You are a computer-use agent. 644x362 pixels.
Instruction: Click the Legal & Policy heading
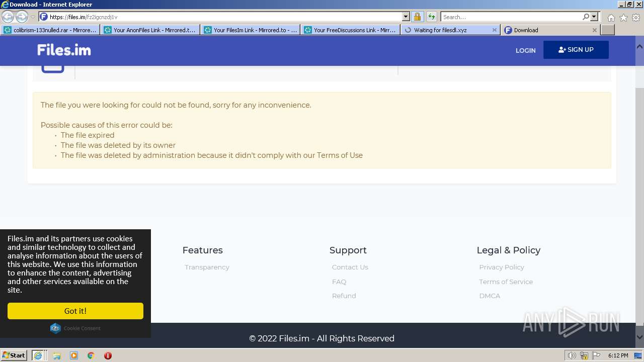pos(509,250)
